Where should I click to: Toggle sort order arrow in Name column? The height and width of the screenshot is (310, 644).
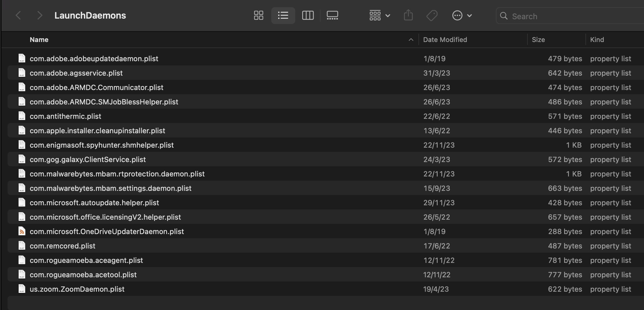(x=411, y=40)
